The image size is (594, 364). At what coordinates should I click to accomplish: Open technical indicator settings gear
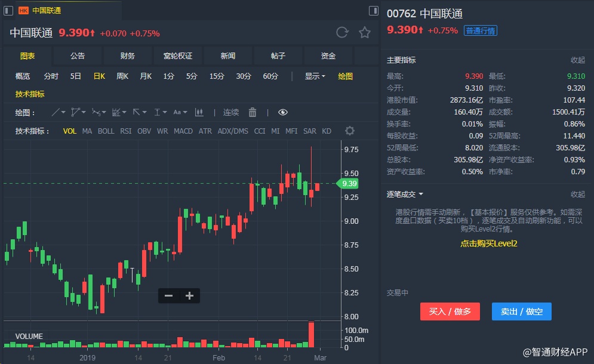coord(350,131)
